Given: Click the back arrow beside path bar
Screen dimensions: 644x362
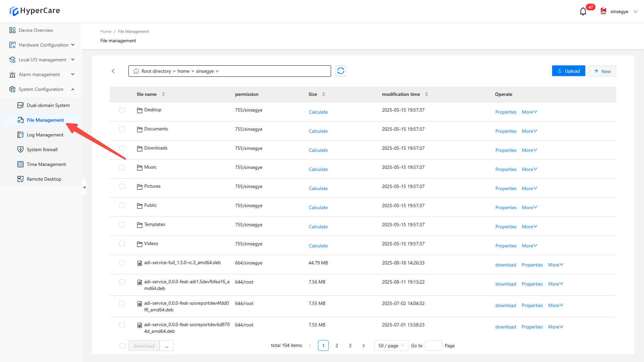Looking at the screenshot, I should point(113,71).
